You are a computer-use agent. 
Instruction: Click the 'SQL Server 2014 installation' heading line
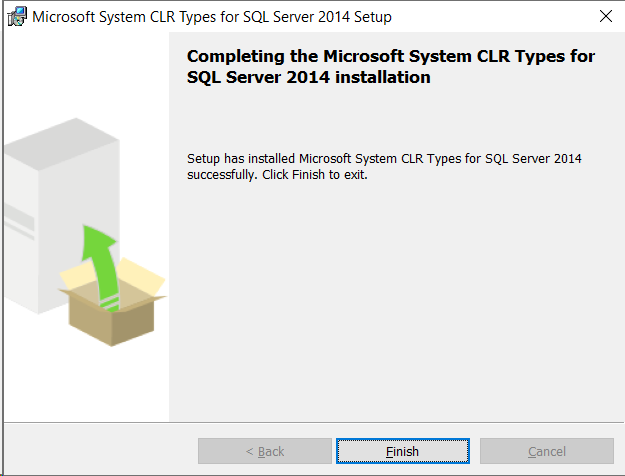[309, 77]
